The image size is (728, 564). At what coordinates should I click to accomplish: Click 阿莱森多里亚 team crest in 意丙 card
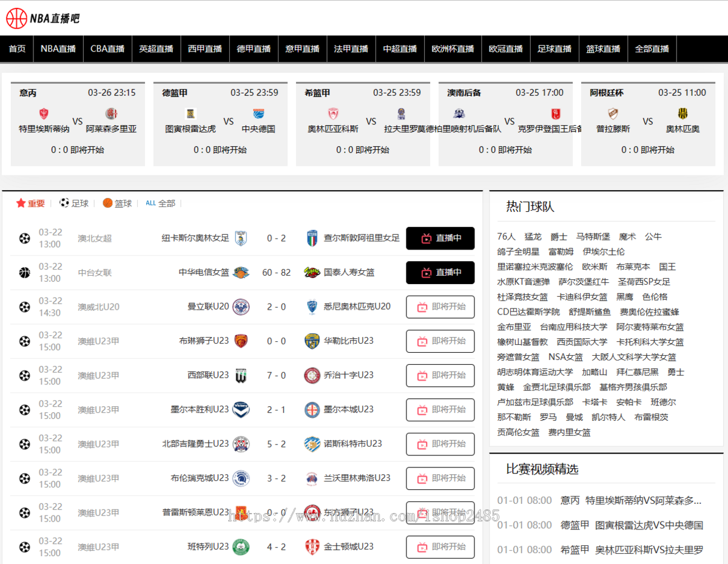(x=111, y=114)
